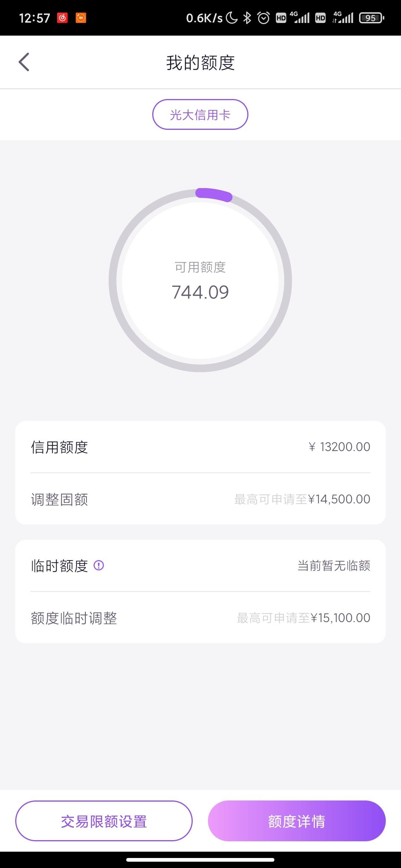401x868 pixels.
Task: Tap the alarm clock status icon
Action: tap(263, 18)
